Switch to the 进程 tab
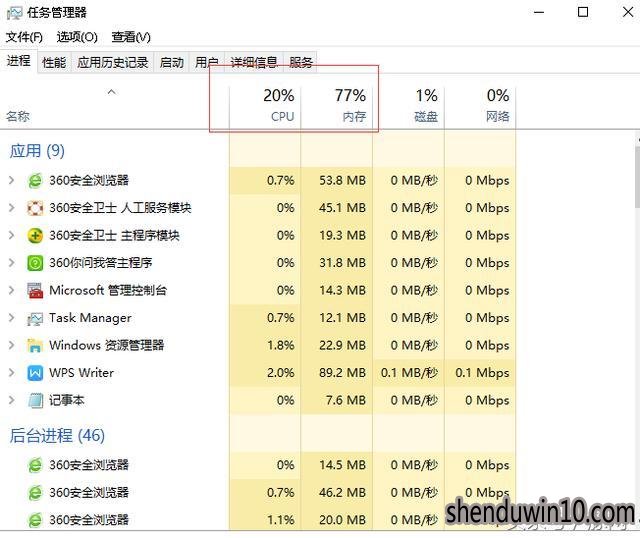Image resolution: width=640 pixels, height=538 pixels. pyautogui.click(x=19, y=61)
